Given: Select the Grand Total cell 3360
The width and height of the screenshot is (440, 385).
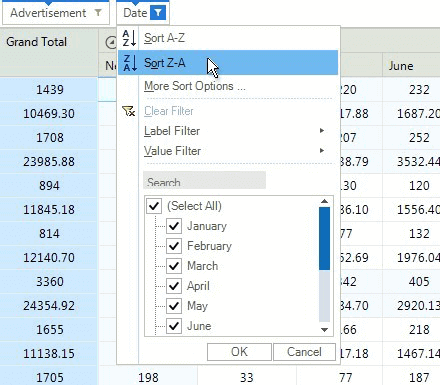Looking at the screenshot, I should click(x=49, y=281).
